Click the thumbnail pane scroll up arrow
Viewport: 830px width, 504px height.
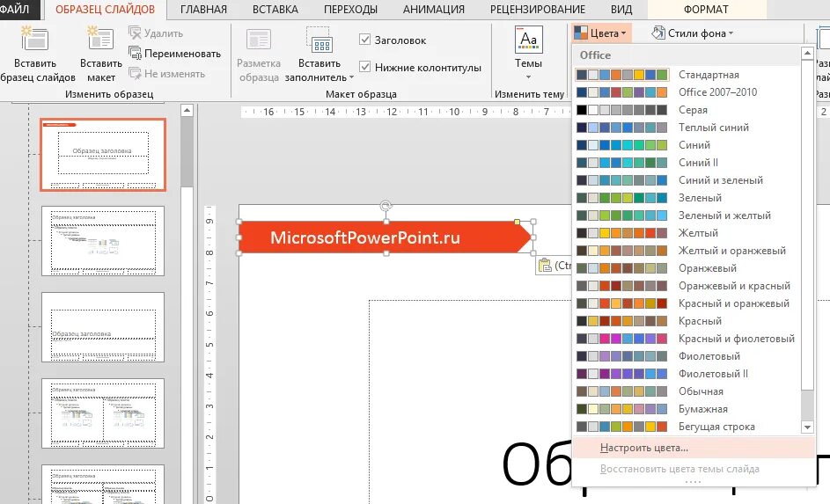point(187,111)
